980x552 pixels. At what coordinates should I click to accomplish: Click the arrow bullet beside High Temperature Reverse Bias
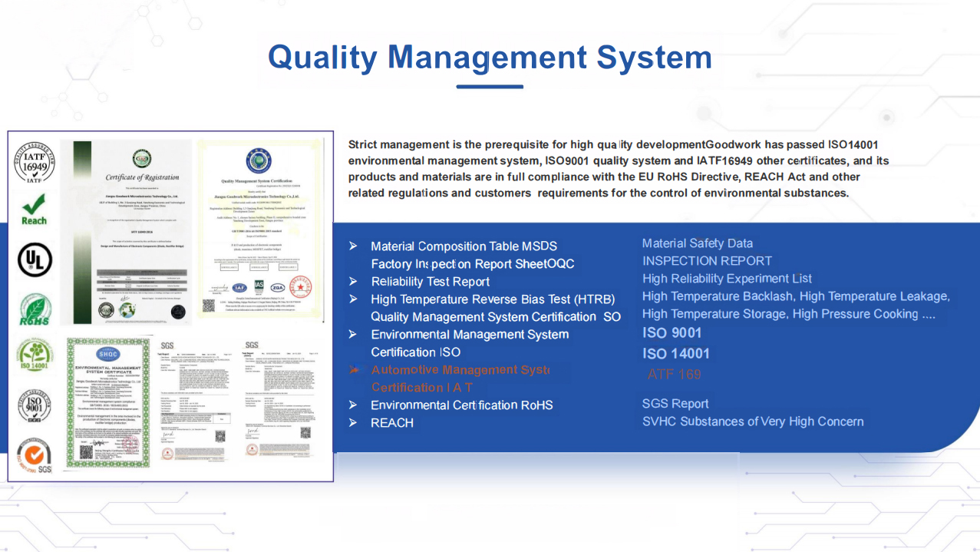coord(353,299)
